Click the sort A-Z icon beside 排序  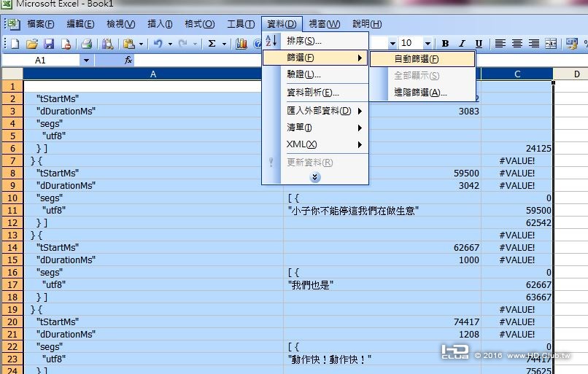tap(271, 41)
